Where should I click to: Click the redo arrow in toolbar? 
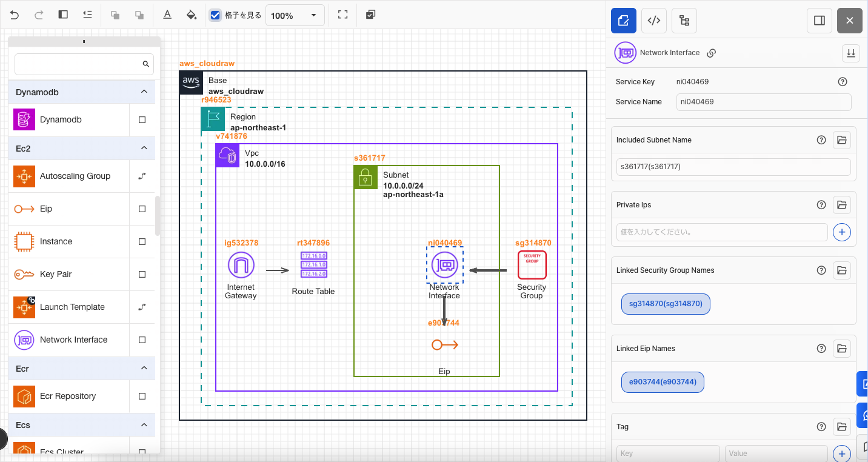click(39, 15)
